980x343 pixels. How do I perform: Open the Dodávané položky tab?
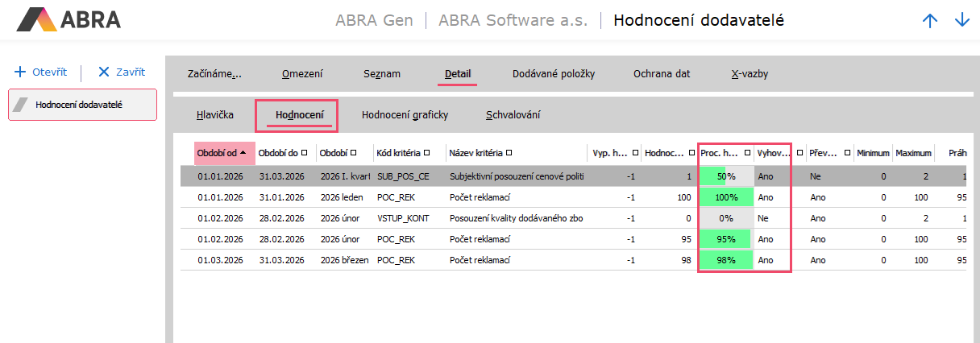[x=553, y=74]
